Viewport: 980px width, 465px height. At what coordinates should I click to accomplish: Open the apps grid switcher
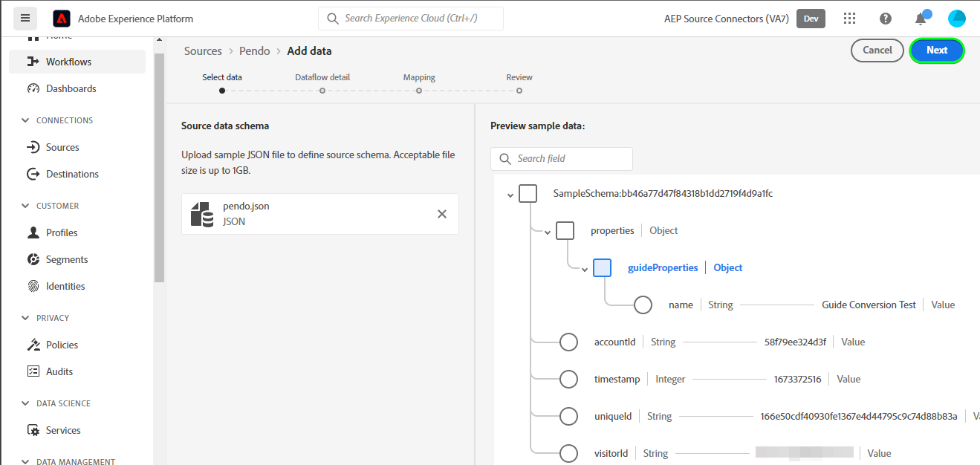(850, 19)
